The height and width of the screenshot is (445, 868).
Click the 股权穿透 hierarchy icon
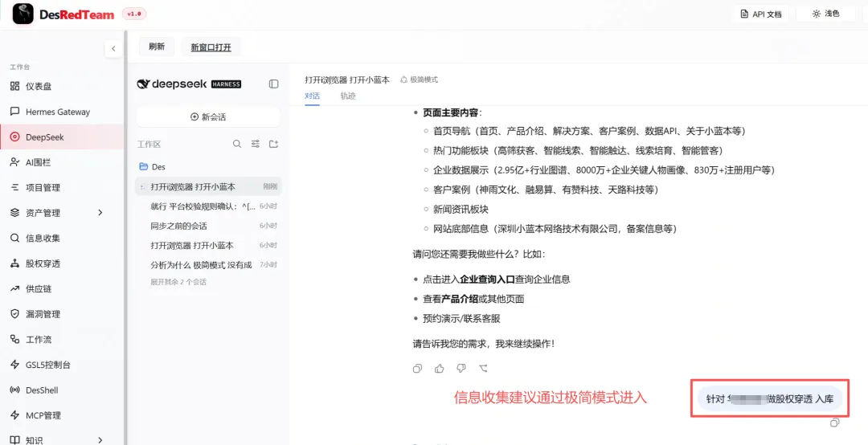tap(15, 263)
